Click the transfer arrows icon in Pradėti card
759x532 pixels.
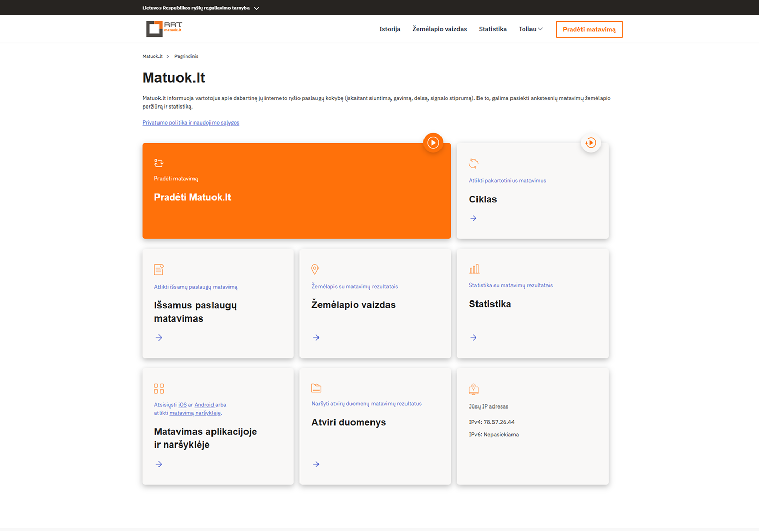pos(158,163)
